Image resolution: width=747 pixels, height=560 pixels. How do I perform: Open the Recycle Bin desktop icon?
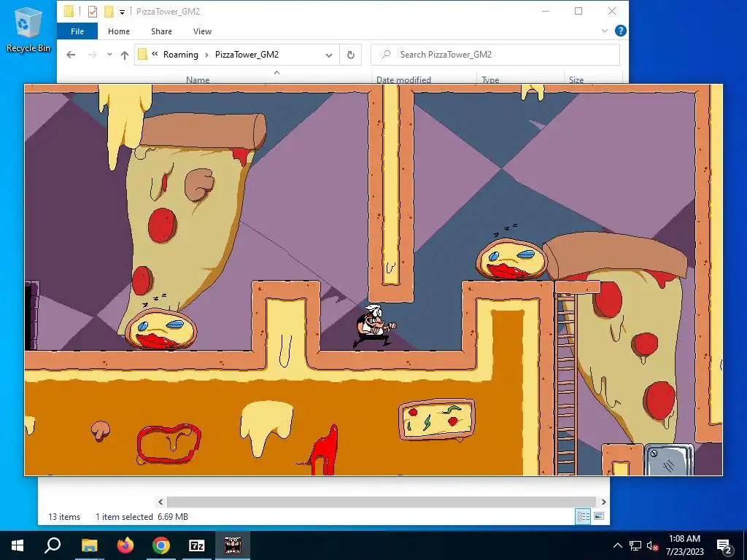28,29
